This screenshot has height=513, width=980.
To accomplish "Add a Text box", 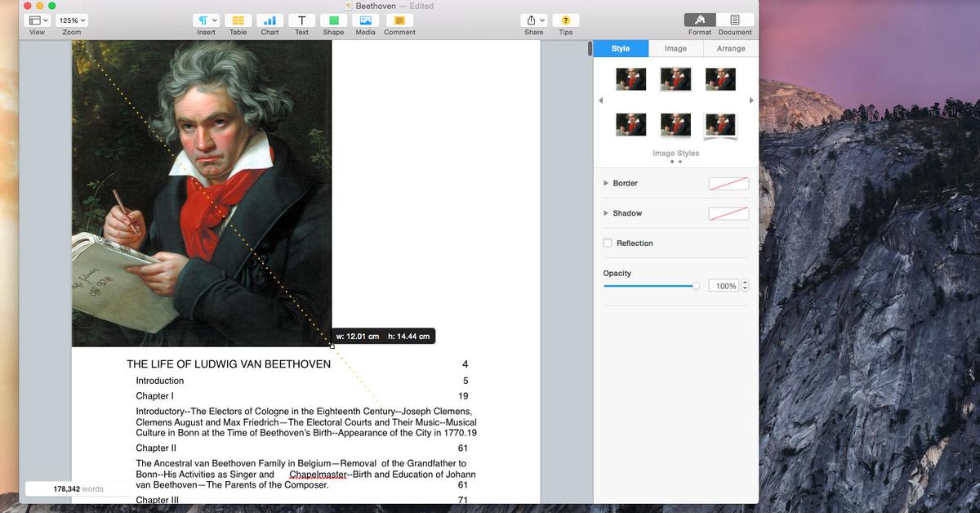I will click(x=301, y=20).
